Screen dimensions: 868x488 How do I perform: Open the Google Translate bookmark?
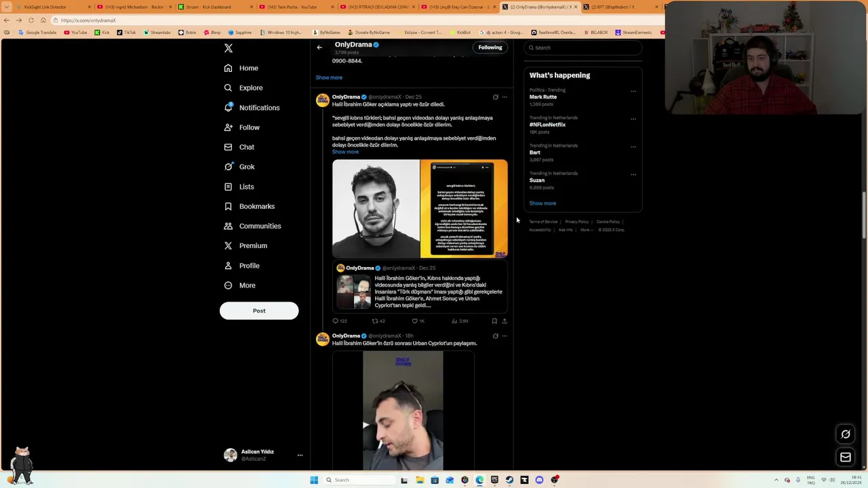pyautogui.click(x=38, y=33)
